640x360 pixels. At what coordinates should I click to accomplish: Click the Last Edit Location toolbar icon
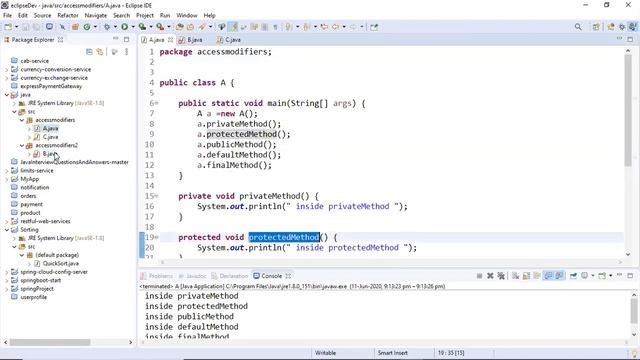coord(324,27)
